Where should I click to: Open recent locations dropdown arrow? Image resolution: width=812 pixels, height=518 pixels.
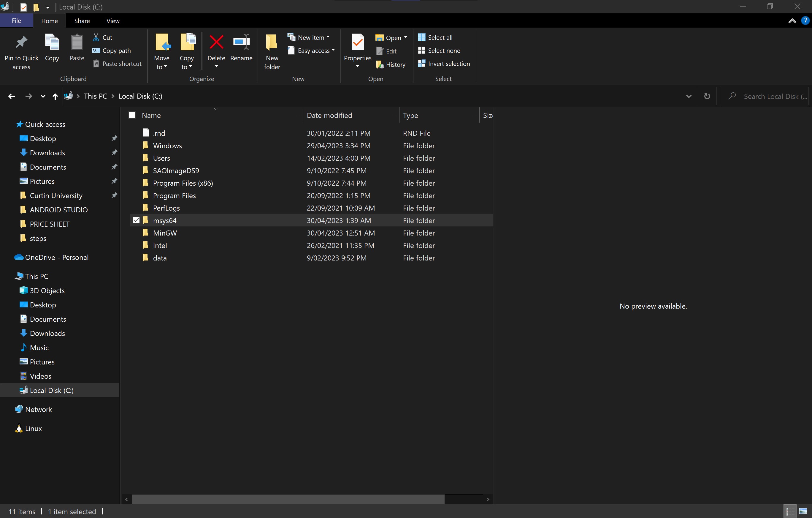43,96
